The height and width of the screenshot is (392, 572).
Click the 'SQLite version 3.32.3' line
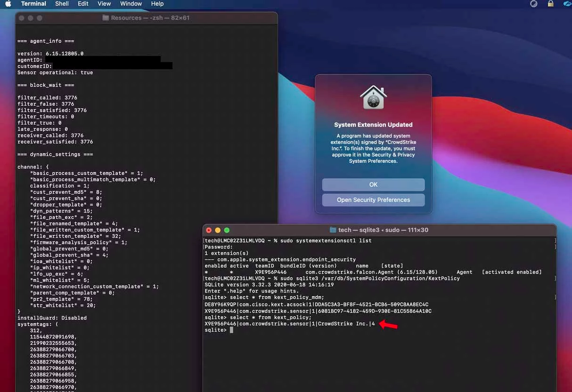[x=269, y=285]
